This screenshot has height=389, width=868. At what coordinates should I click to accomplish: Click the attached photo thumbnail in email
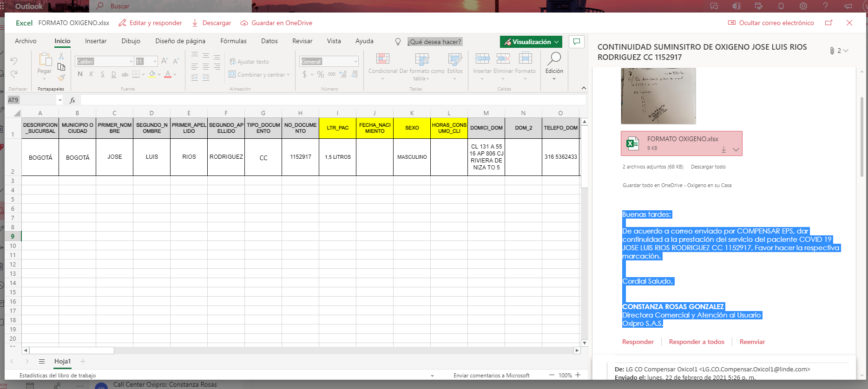[x=658, y=96]
